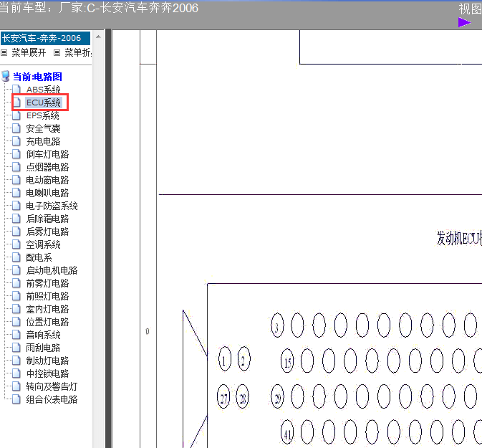Open the 电喇叭电路 entry

tap(48, 193)
